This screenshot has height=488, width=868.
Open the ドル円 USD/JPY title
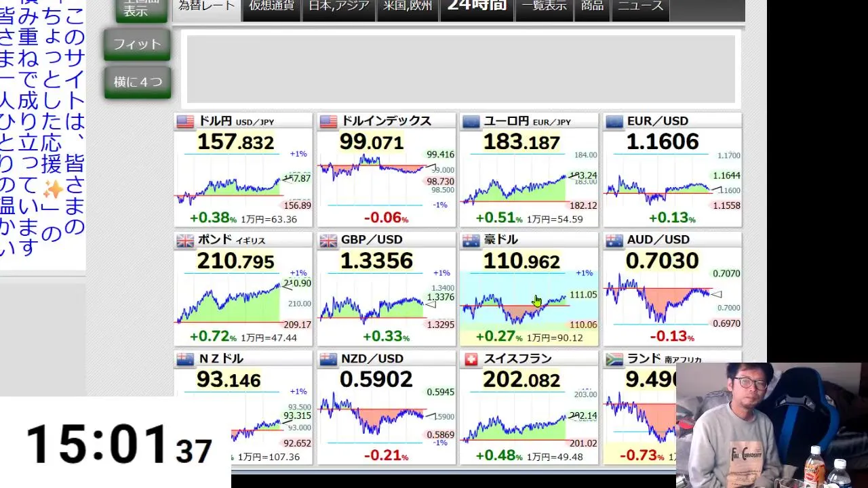pos(236,121)
